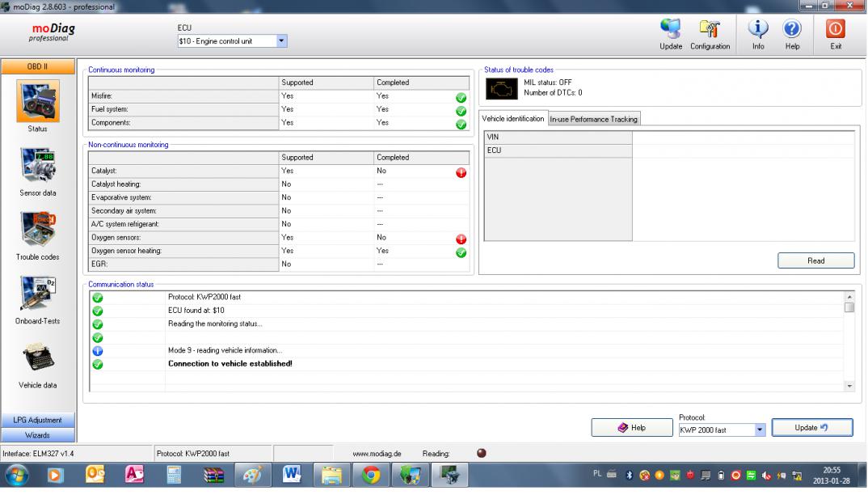Click 'MIL status: OFF' text
This screenshot has height=495, width=868.
547,82
